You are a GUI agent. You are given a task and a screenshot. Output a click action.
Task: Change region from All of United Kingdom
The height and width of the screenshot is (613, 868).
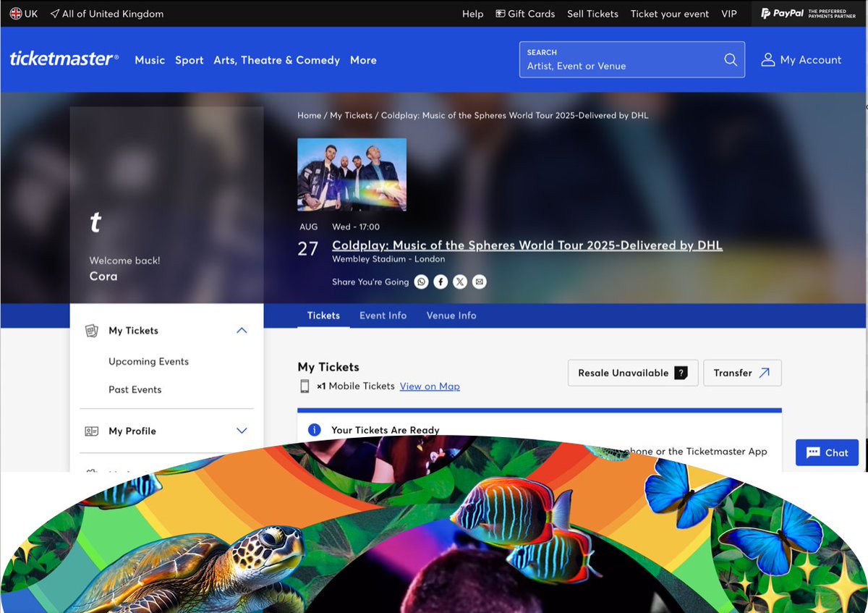(113, 14)
